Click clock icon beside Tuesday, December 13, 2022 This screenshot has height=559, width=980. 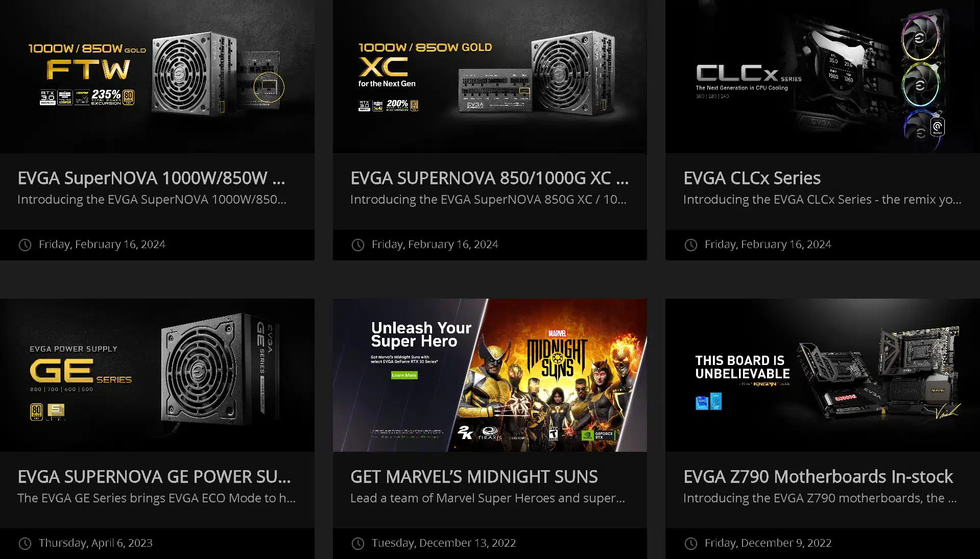358,543
